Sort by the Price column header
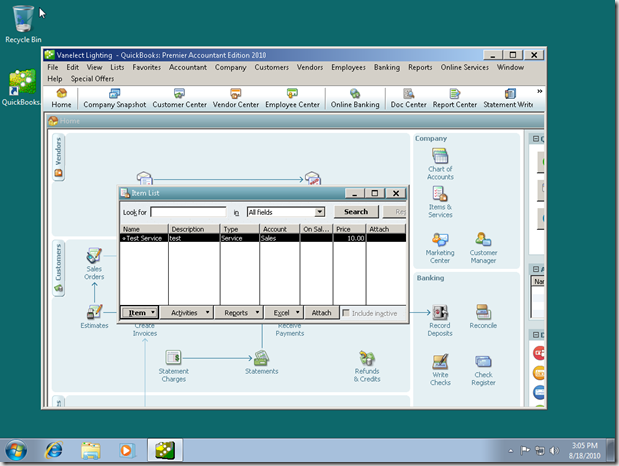 349,229
